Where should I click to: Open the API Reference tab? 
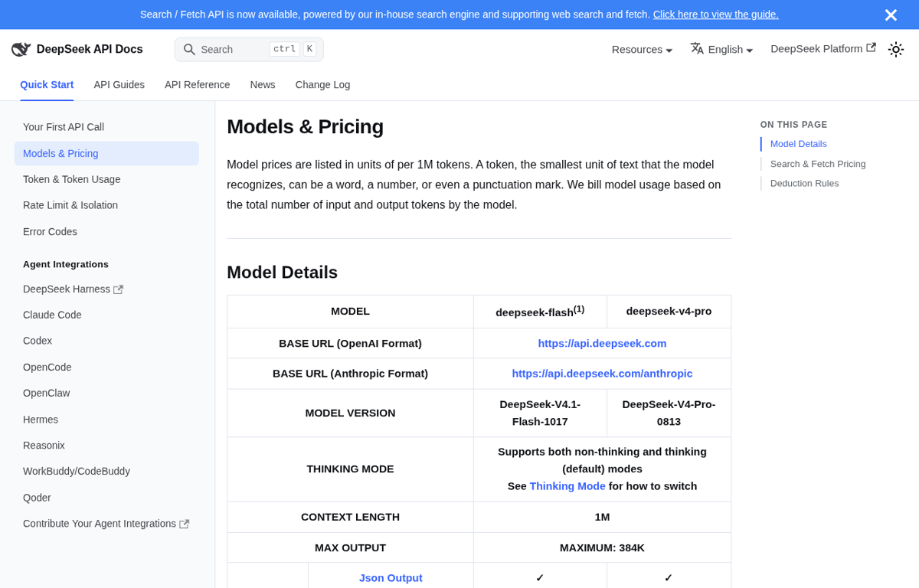coord(197,84)
